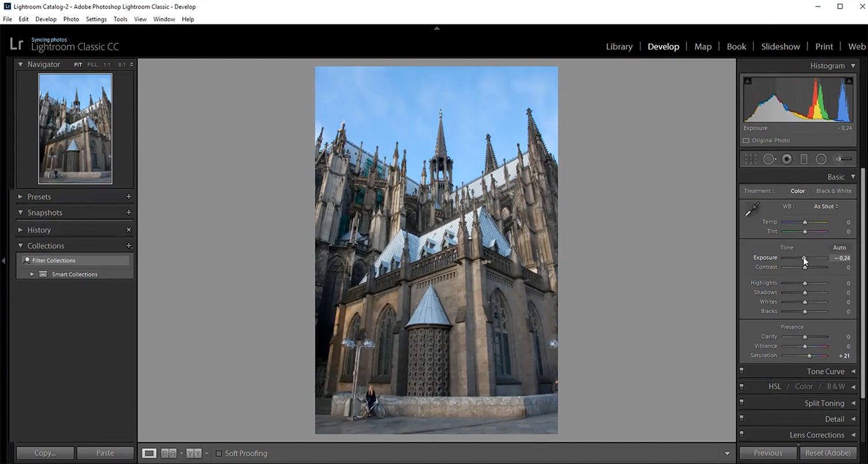Toggle the Original Photo checkbox
This screenshot has height=464, width=868.
coord(746,141)
